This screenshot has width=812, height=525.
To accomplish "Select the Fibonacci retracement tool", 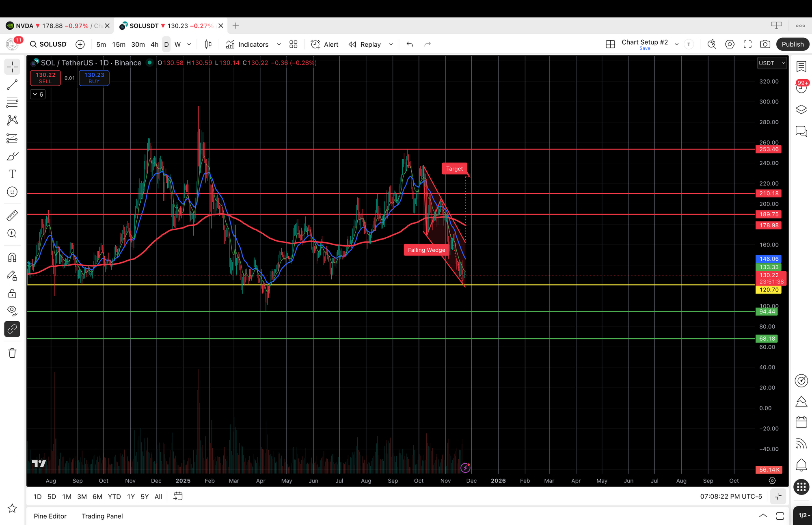I will 12,102.
